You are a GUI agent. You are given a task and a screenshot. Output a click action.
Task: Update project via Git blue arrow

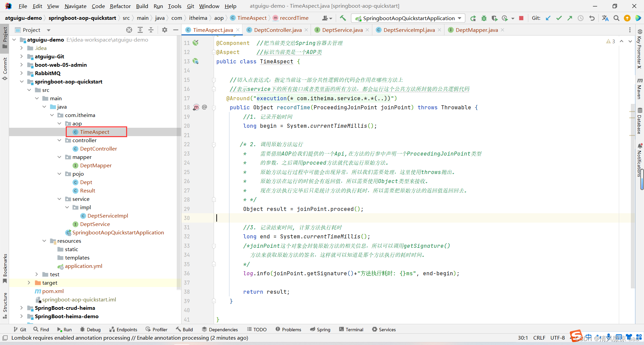point(548,18)
